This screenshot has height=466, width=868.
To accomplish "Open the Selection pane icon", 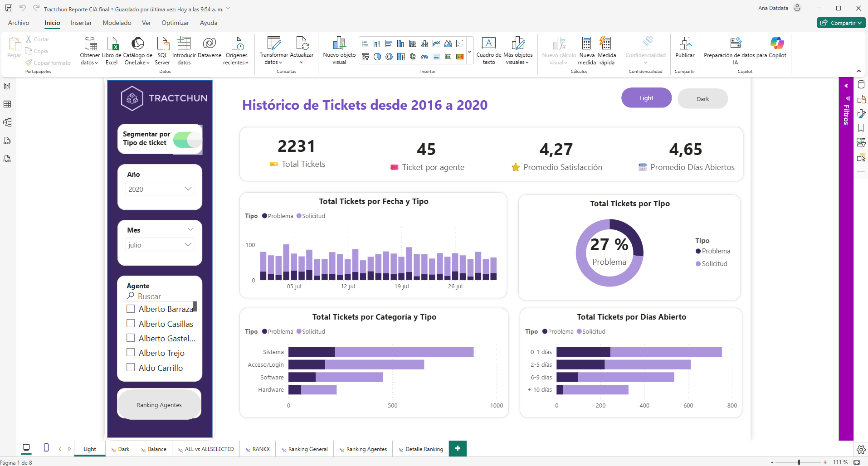I will [x=861, y=157].
